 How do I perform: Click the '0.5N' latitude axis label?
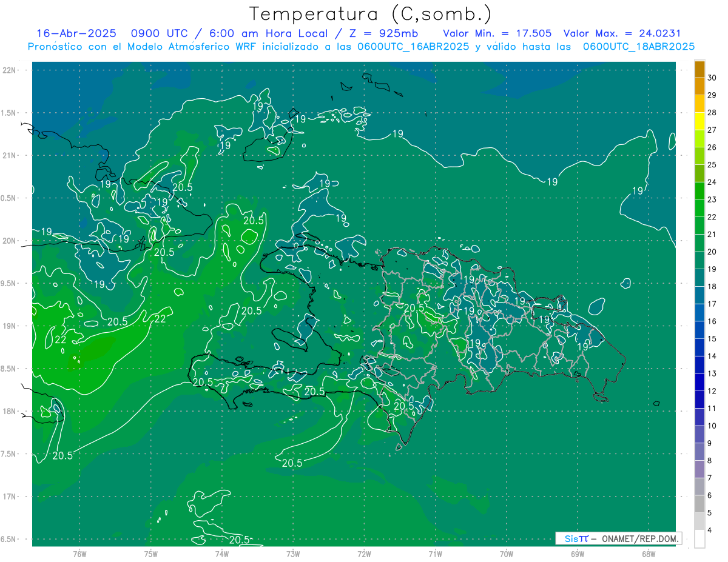click(x=9, y=198)
